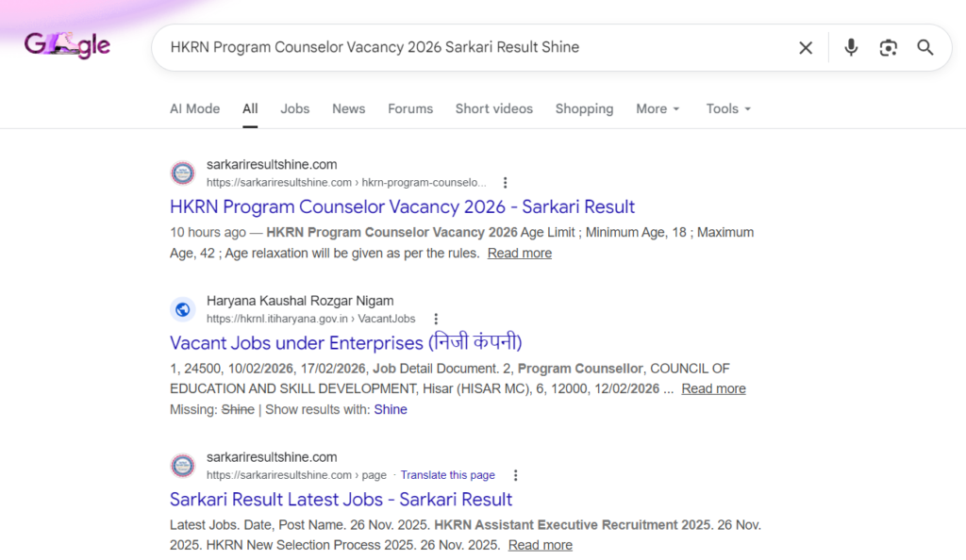Expand the More search filters dropdown
Viewport: 966px width, 560px height.
(657, 108)
